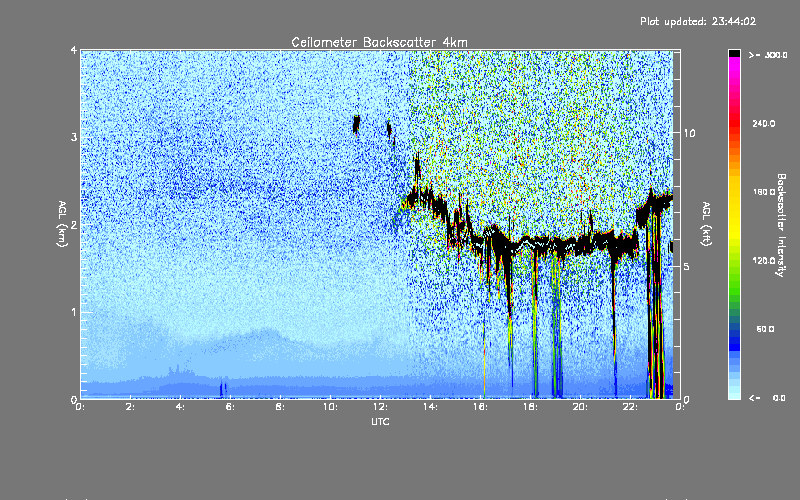Click the '60.0' colorbar tick label

click(765, 329)
